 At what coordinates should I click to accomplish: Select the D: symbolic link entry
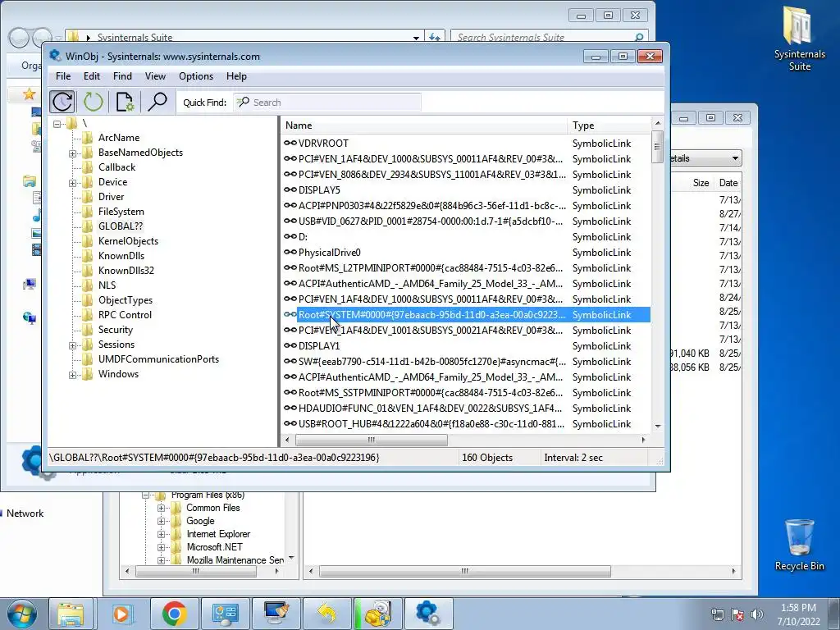(x=466, y=237)
